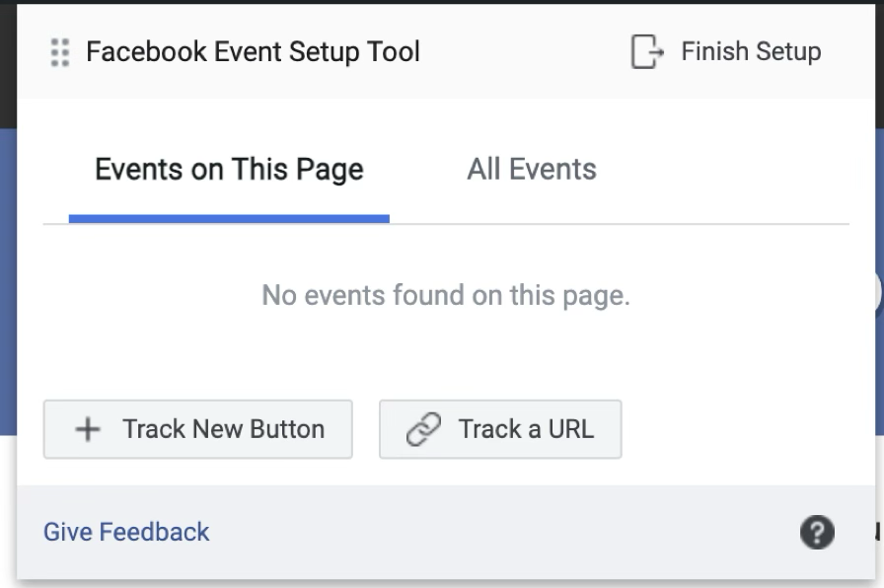
Task: Click the blank space right of Track a URL
Action: [x=740, y=429]
